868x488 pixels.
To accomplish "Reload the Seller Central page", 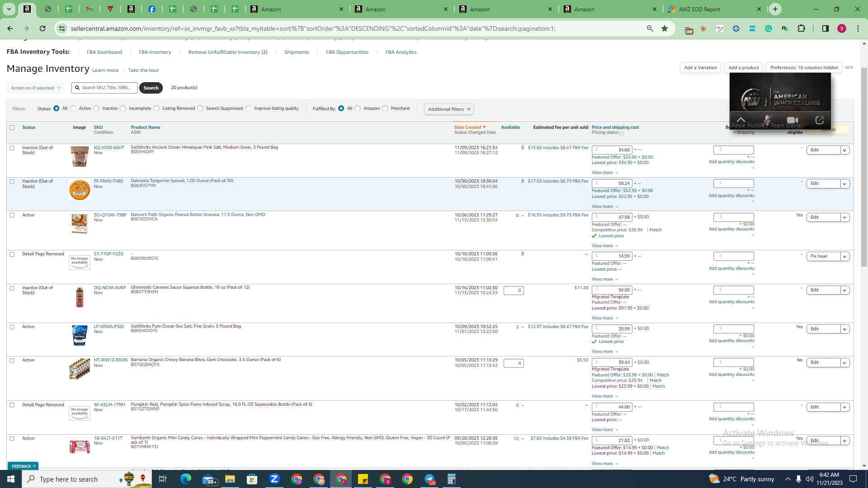I will pyautogui.click(x=42, y=28).
